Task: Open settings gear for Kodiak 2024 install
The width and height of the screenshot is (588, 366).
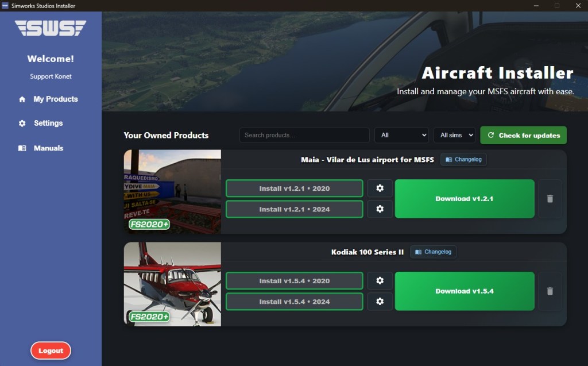Action: pos(380,302)
